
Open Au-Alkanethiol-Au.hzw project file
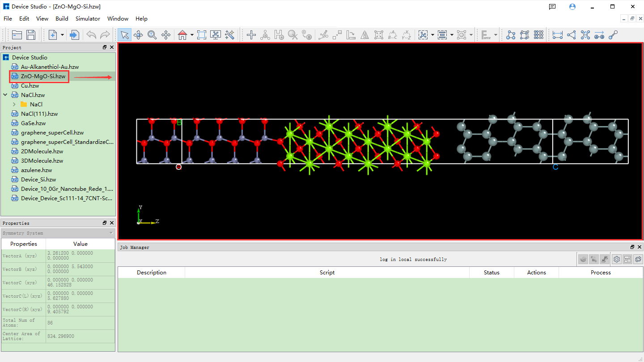tap(50, 67)
